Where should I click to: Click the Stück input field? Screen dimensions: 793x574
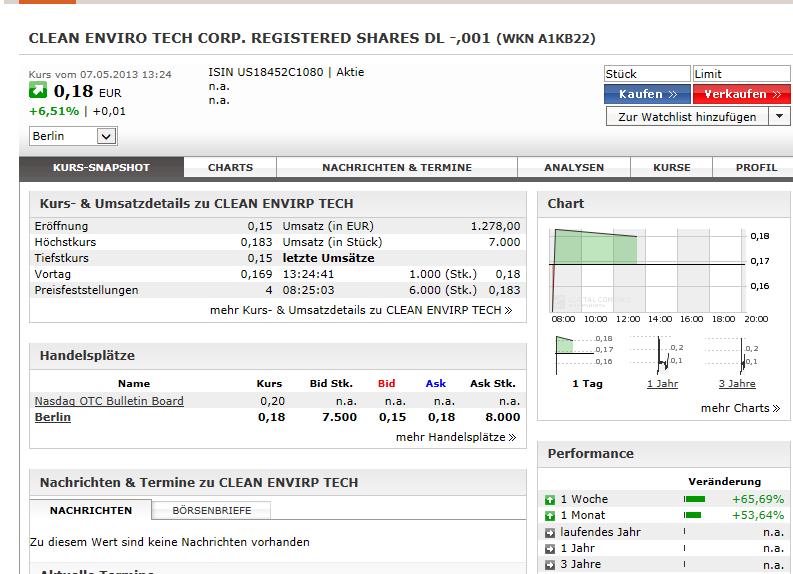coord(647,74)
